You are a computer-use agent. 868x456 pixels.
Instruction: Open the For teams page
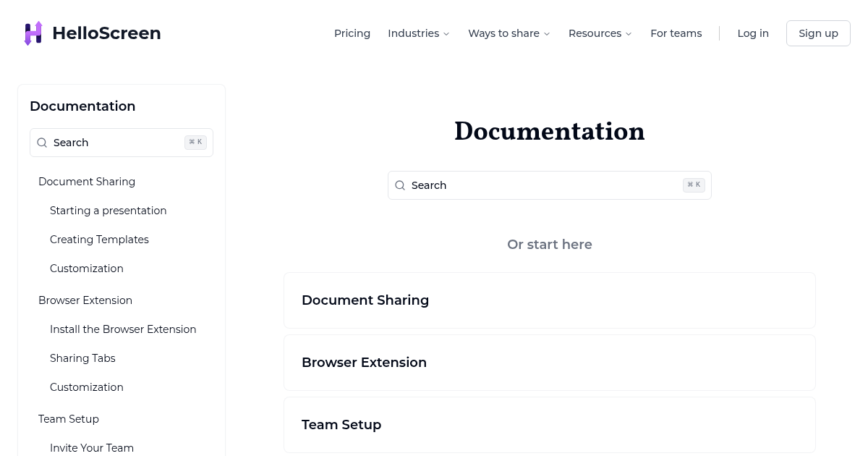[676, 33]
